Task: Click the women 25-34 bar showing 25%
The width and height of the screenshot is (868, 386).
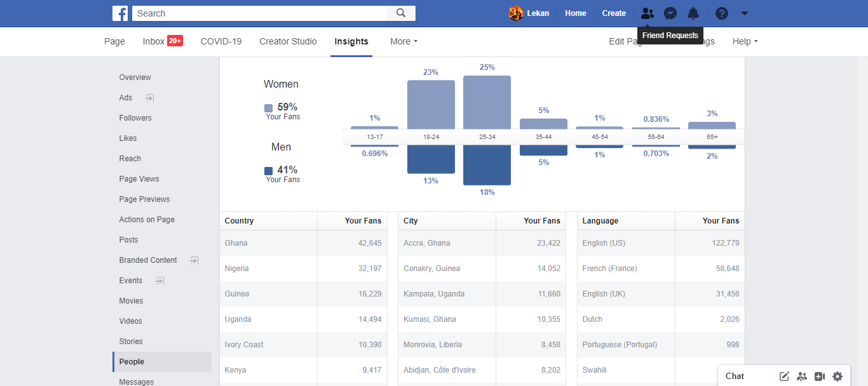Action: (487, 102)
